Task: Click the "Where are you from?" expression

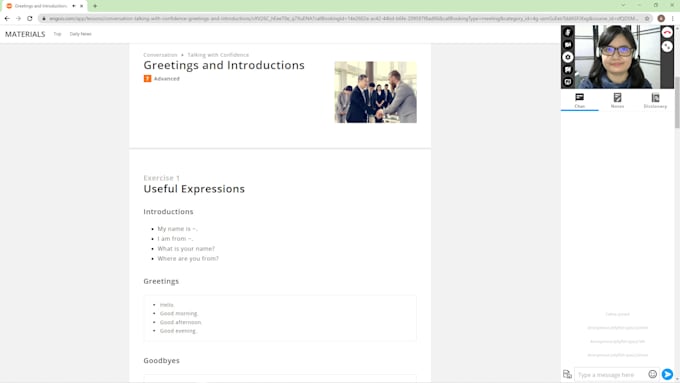Action: [x=188, y=259]
